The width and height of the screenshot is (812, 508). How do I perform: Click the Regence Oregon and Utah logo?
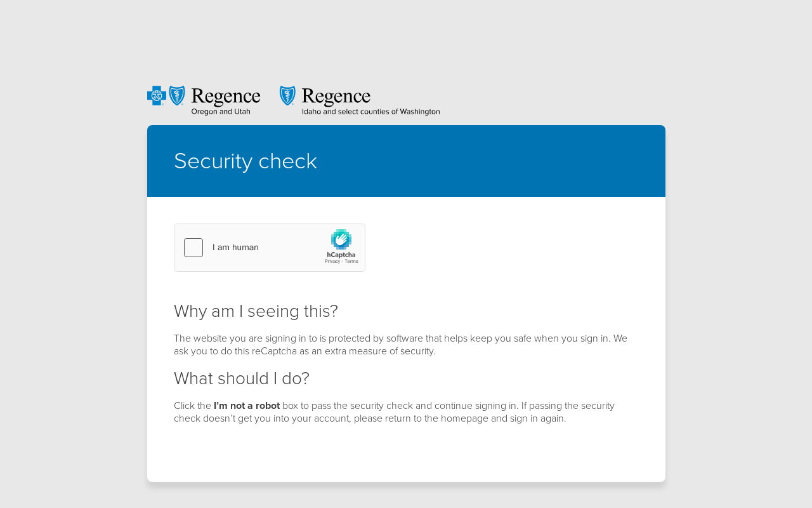pyautogui.click(x=204, y=100)
